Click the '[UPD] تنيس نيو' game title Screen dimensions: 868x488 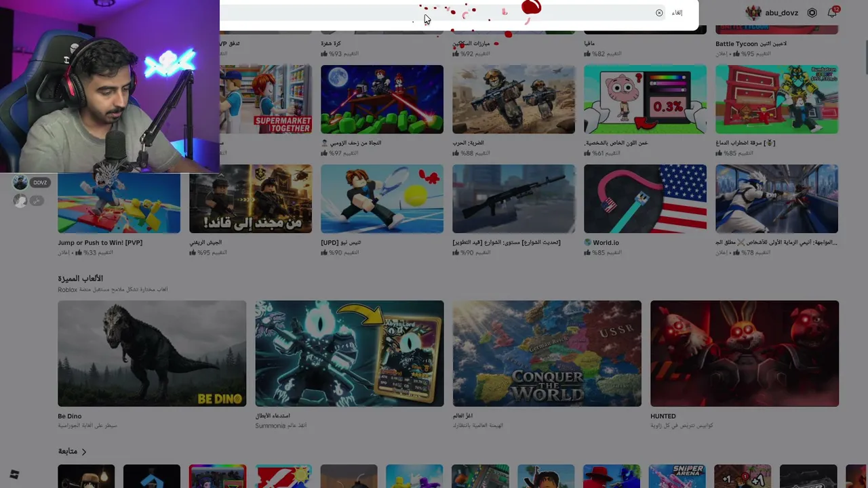[340, 243]
